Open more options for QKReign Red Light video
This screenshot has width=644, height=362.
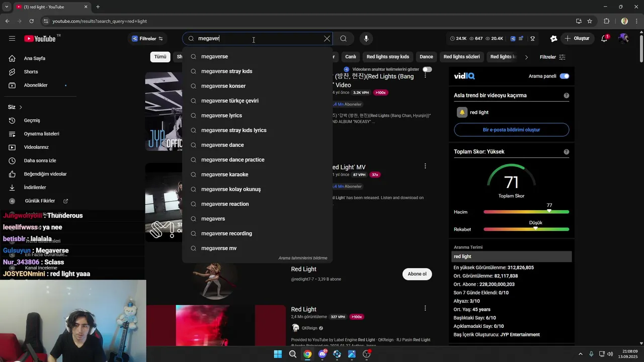[x=425, y=308]
